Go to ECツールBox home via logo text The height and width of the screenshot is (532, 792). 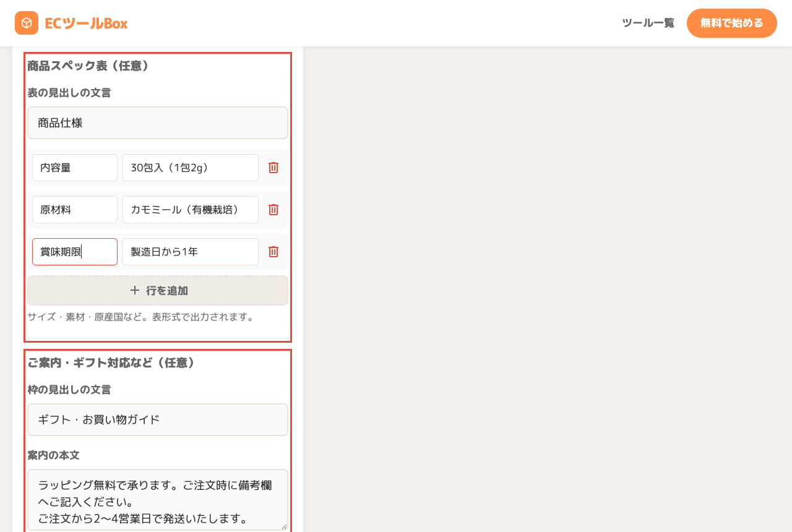point(86,23)
